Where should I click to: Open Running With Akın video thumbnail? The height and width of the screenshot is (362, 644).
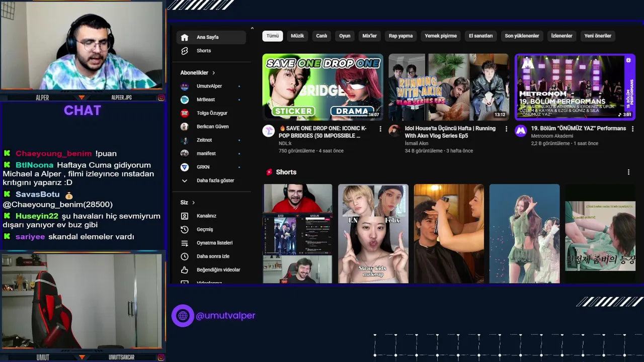(x=449, y=87)
